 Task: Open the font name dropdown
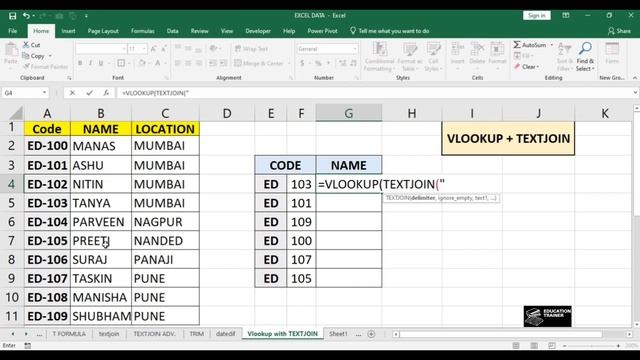(x=124, y=49)
